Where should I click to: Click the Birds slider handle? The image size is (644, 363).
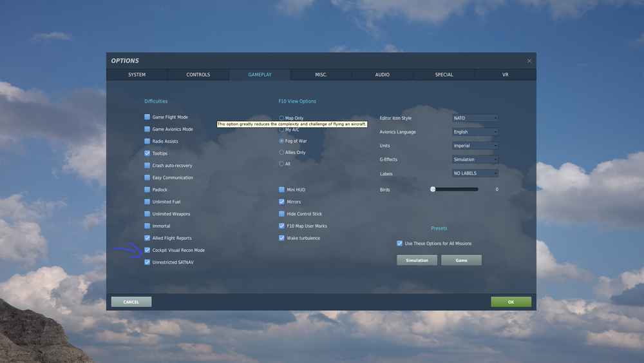point(433,189)
